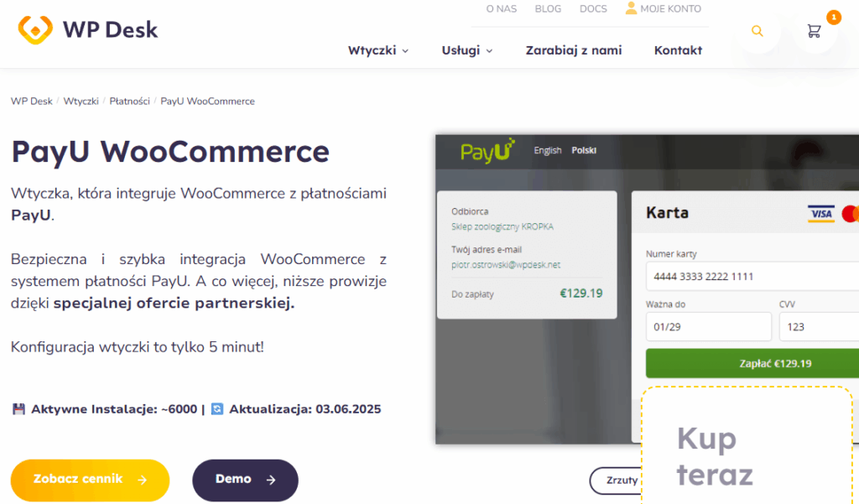Select the Płatności breadcrumb link
The width and height of the screenshot is (859, 504).
click(129, 101)
